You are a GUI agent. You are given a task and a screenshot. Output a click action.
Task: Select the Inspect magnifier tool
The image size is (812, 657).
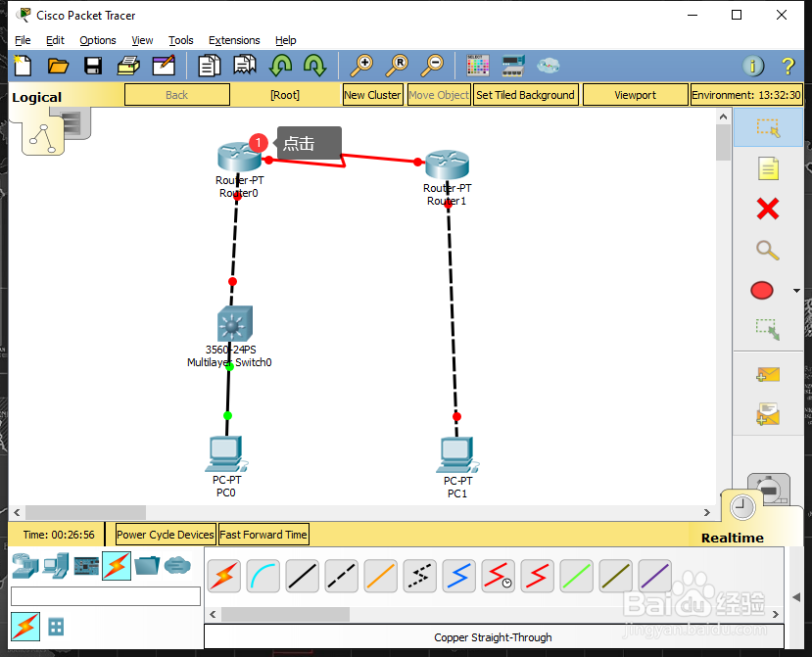click(x=768, y=250)
